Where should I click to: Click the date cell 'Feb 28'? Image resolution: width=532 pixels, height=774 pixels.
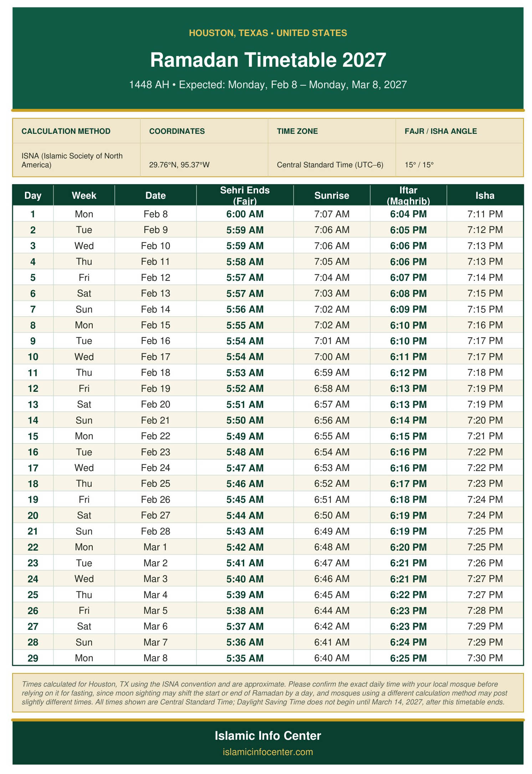point(155,531)
